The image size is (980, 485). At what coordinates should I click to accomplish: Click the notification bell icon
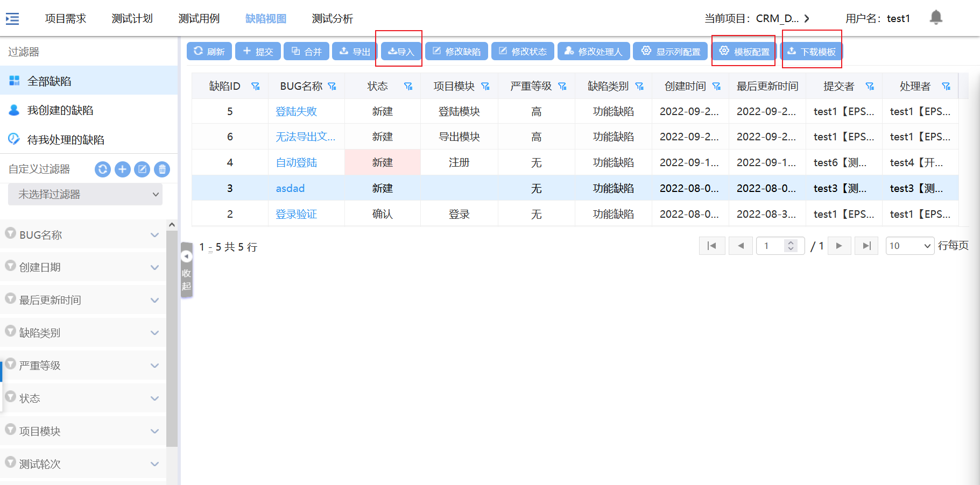[936, 18]
